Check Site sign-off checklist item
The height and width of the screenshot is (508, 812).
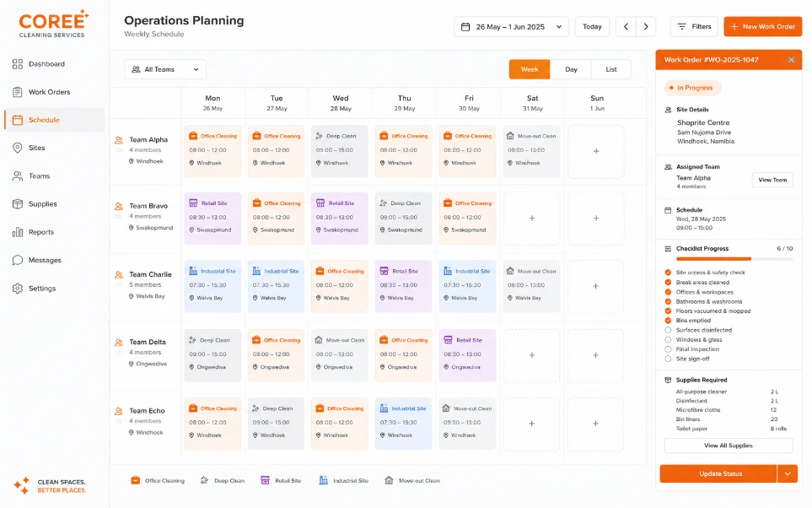[668, 359]
